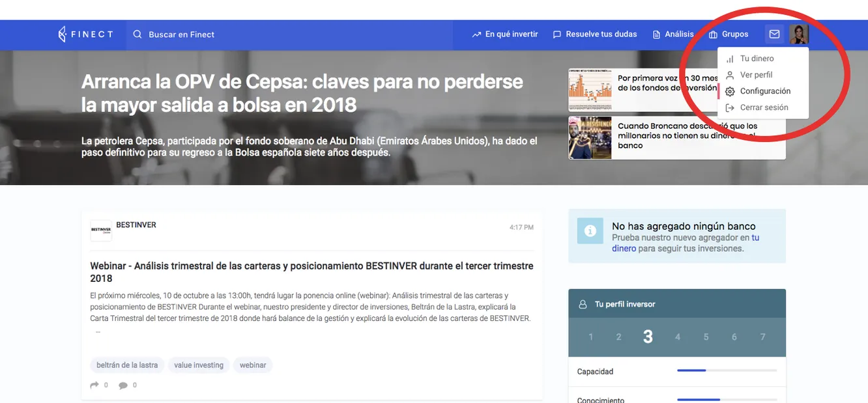
Task: Go to the Análisis section
Action: (x=673, y=35)
